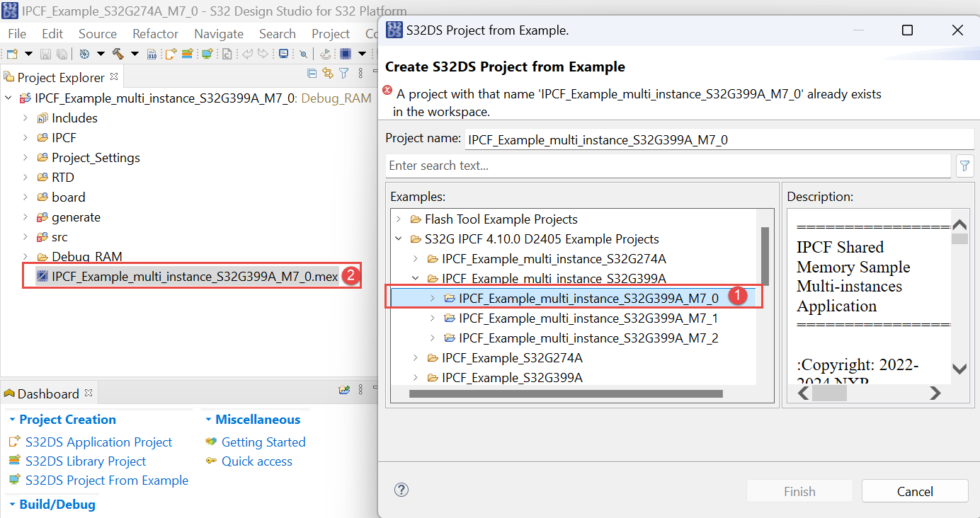Screen dimensions: 980x518
Task: Expand Flash Tool Example Projects
Action: click(x=399, y=219)
